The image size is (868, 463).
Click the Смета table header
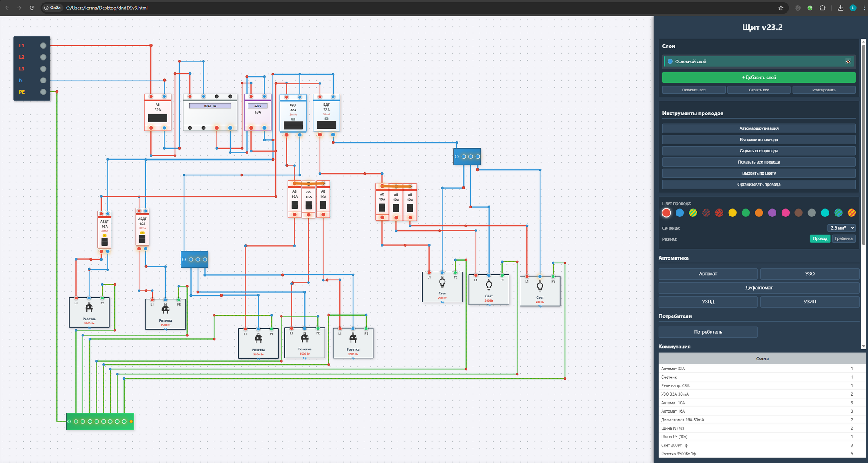pos(762,358)
